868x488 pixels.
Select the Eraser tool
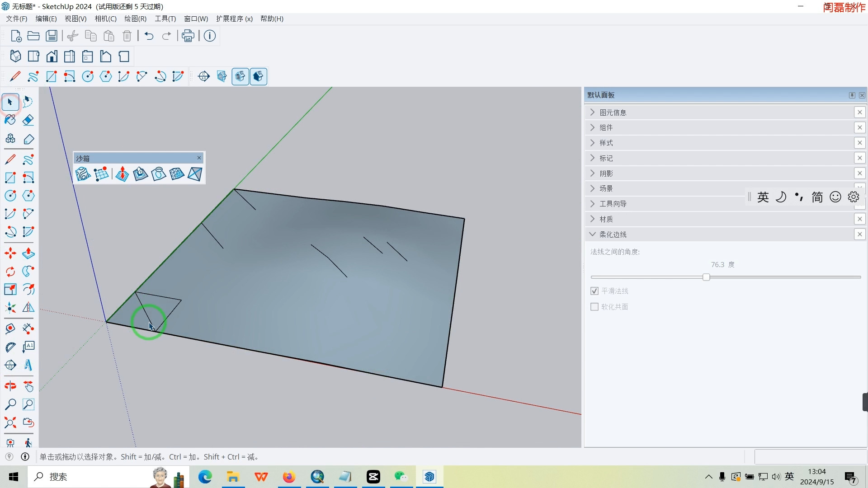(28, 120)
